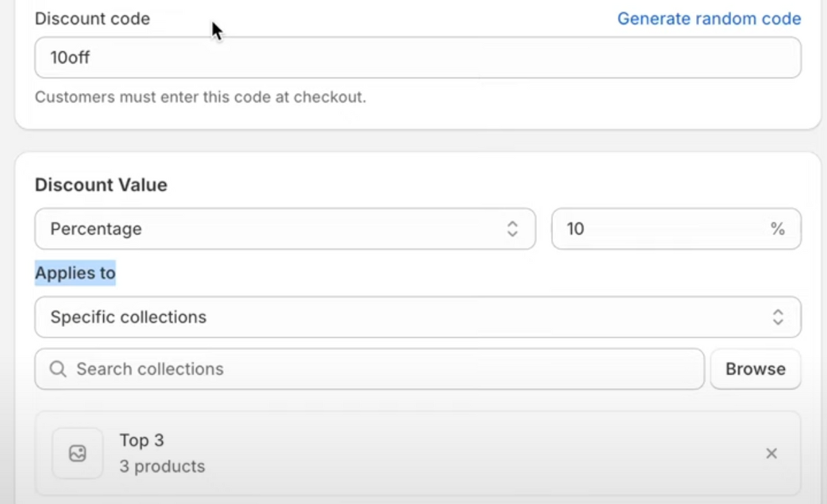Click the Top 3 collection name
Screen dimensions: 827x504
[141, 440]
